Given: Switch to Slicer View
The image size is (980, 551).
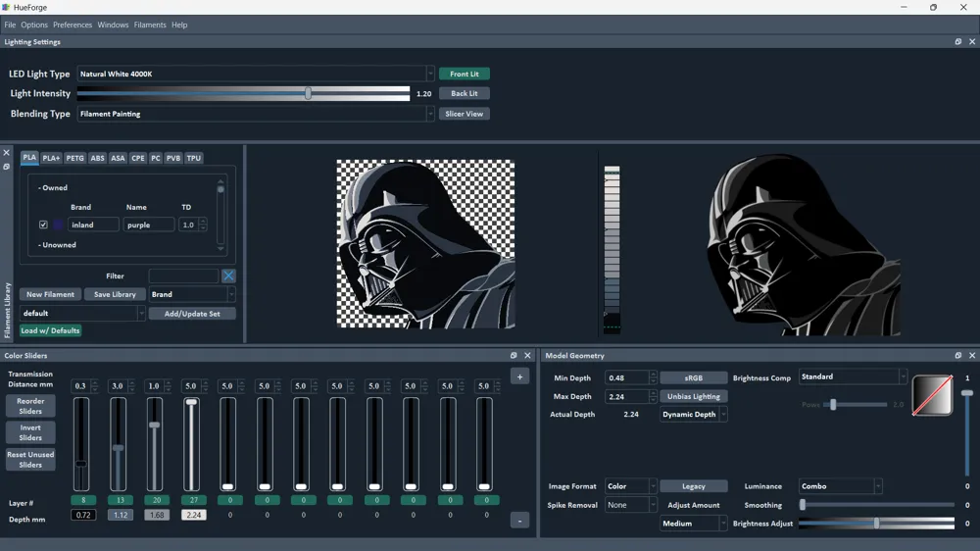Looking at the screenshot, I should tap(465, 114).
